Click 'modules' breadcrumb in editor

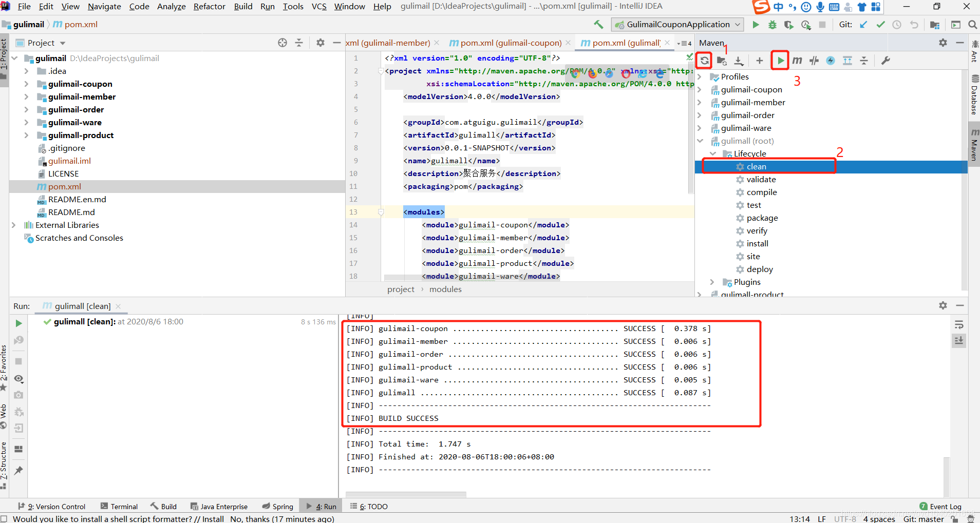click(445, 289)
